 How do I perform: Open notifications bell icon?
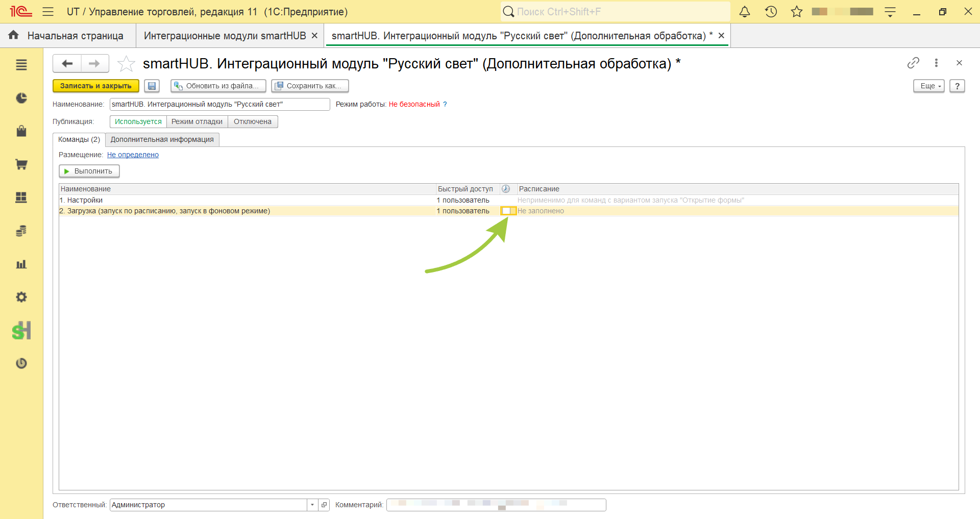[x=745, y=11]
